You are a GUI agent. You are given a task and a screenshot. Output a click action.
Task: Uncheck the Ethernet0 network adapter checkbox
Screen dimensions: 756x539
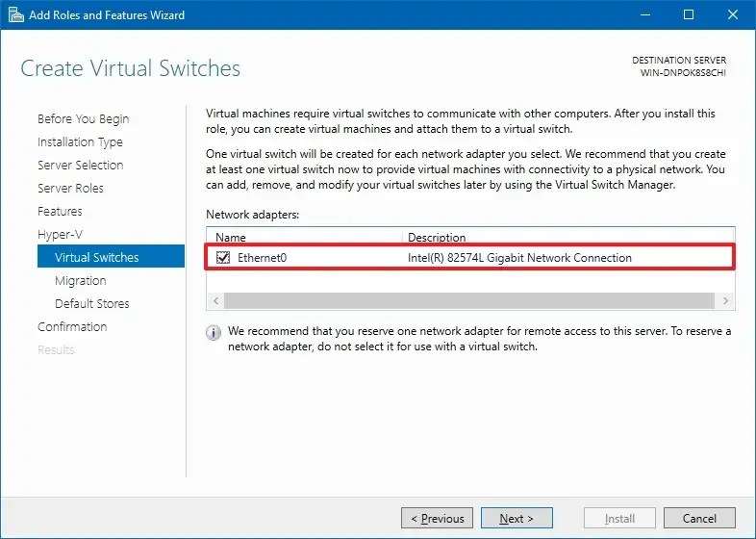coord(223,258)
